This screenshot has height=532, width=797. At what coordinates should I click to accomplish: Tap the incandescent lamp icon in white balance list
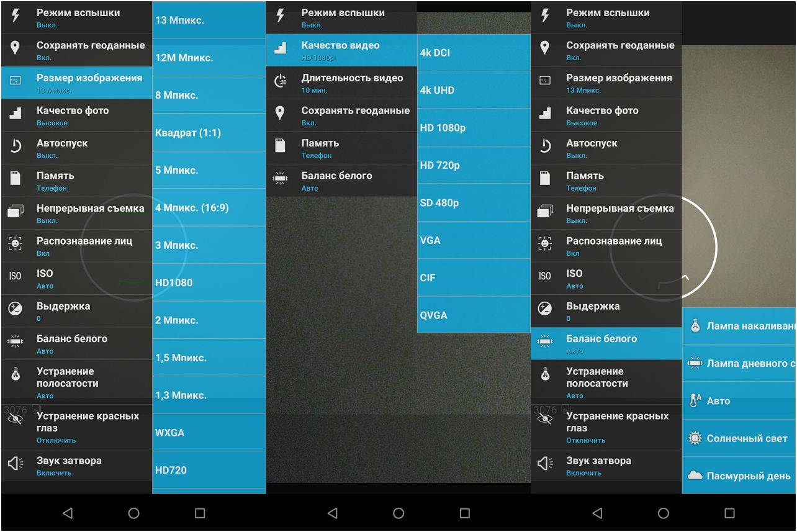point(694,326)
